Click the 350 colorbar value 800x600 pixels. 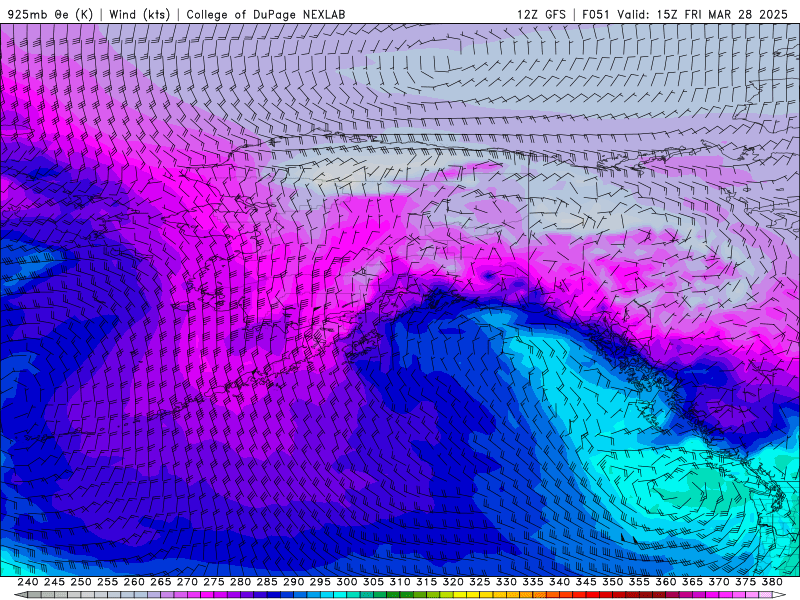(x=612, y=582)
